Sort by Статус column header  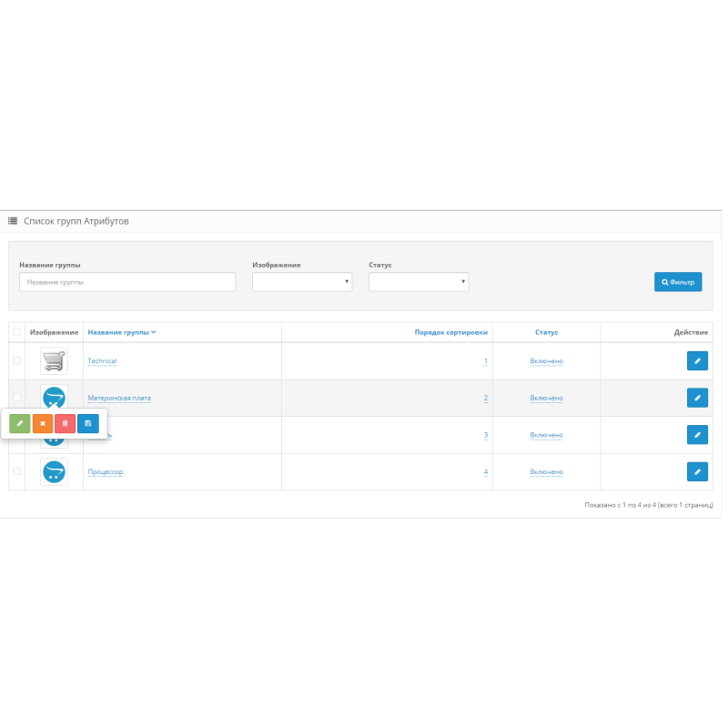546,332
